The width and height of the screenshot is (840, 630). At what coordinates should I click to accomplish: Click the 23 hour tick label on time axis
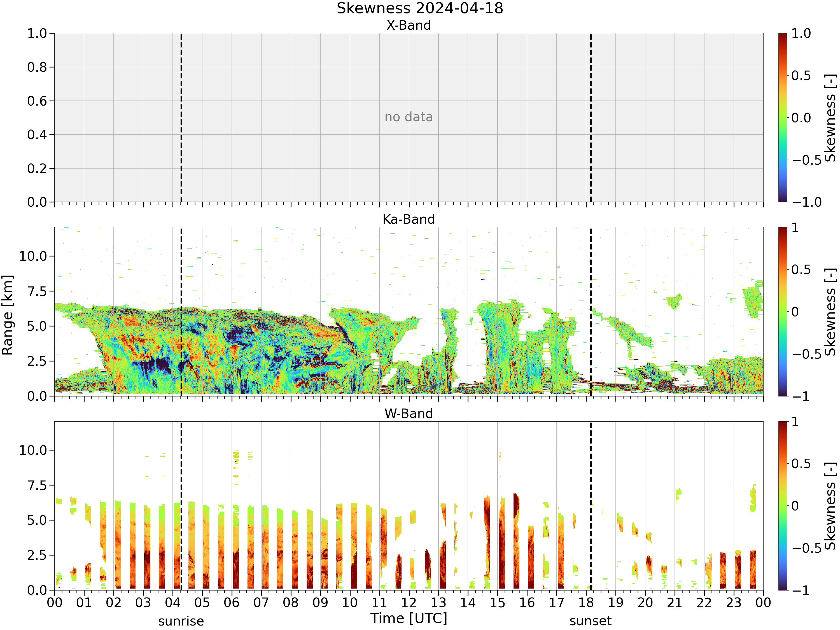(734, 603)
